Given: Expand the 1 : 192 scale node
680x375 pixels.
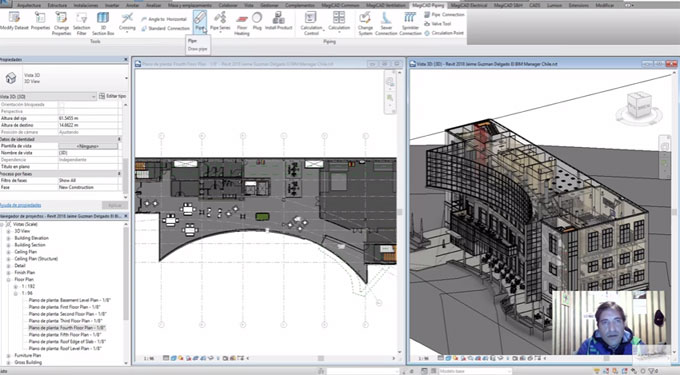Looking at the screenshot, I should [16, 287].
